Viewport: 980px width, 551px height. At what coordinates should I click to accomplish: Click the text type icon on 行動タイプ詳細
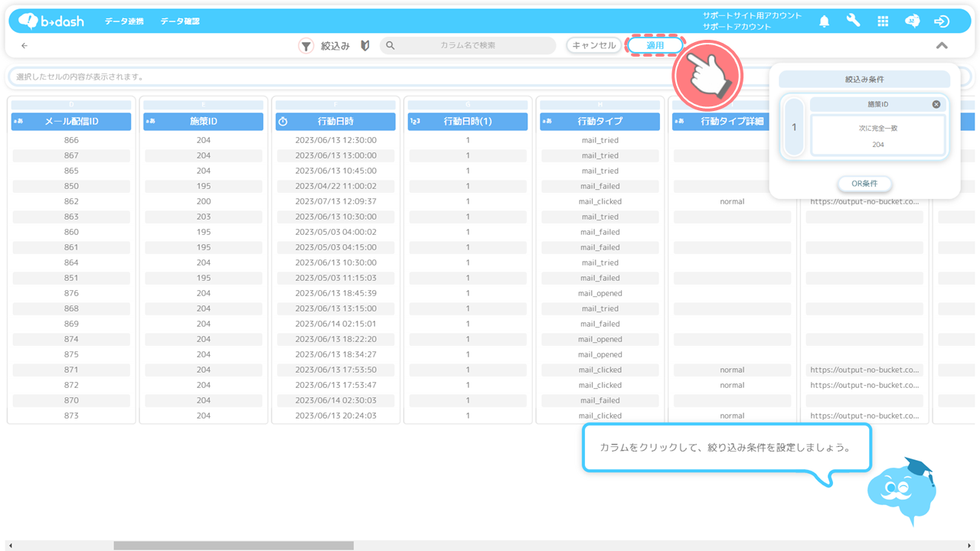tap(680, 122)
